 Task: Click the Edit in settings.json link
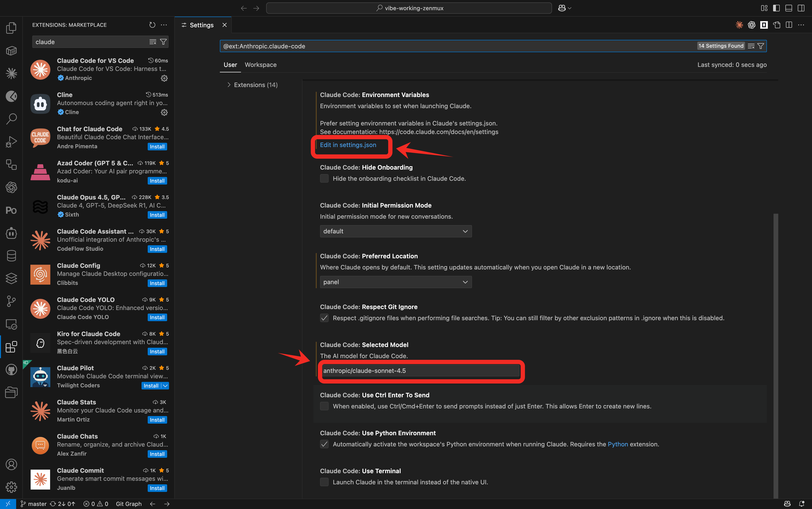(x=348, y=145)
